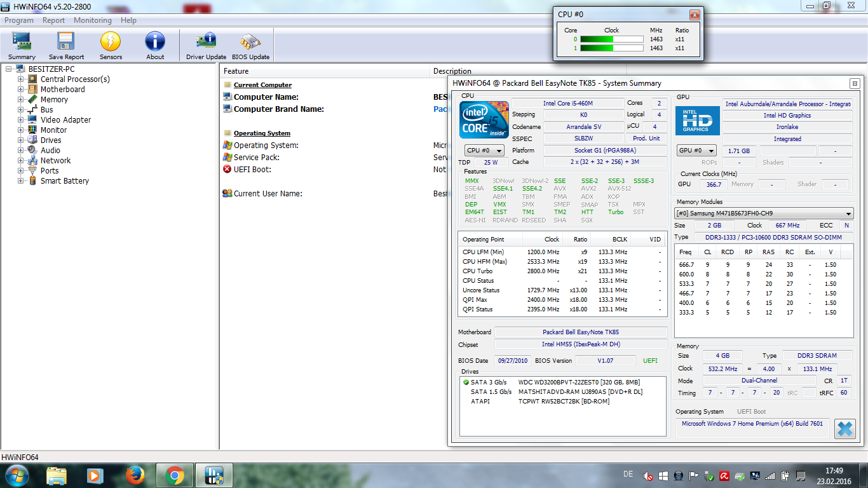The image size is (868, 488).
Task: Click the Current User Name icon
Action: pos(227,193)
